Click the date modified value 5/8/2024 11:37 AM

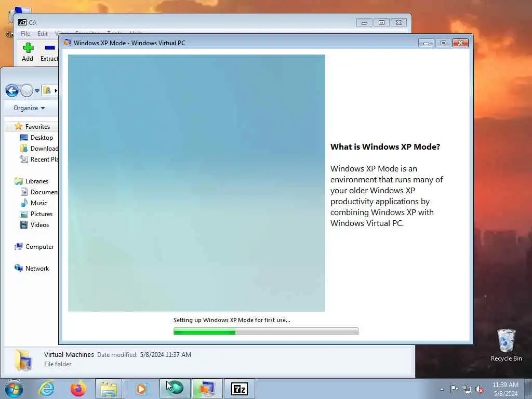click(166, 354)
